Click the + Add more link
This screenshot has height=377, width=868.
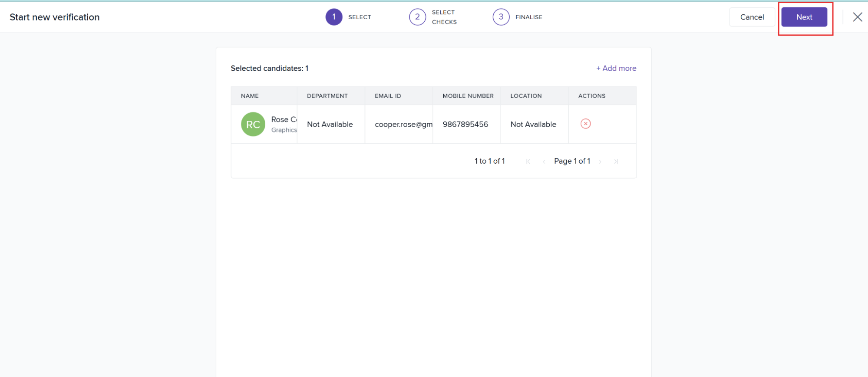(x=616, y=68)
